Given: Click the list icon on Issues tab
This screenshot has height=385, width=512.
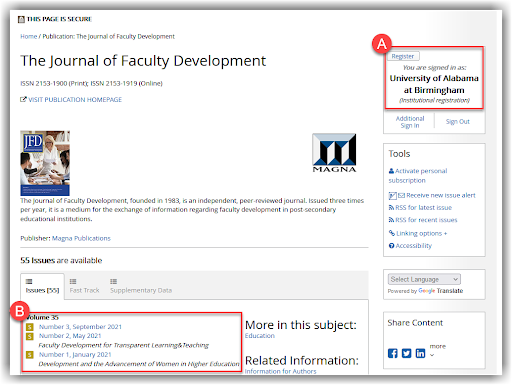Looking at the screenshot, I should (29, 281).
